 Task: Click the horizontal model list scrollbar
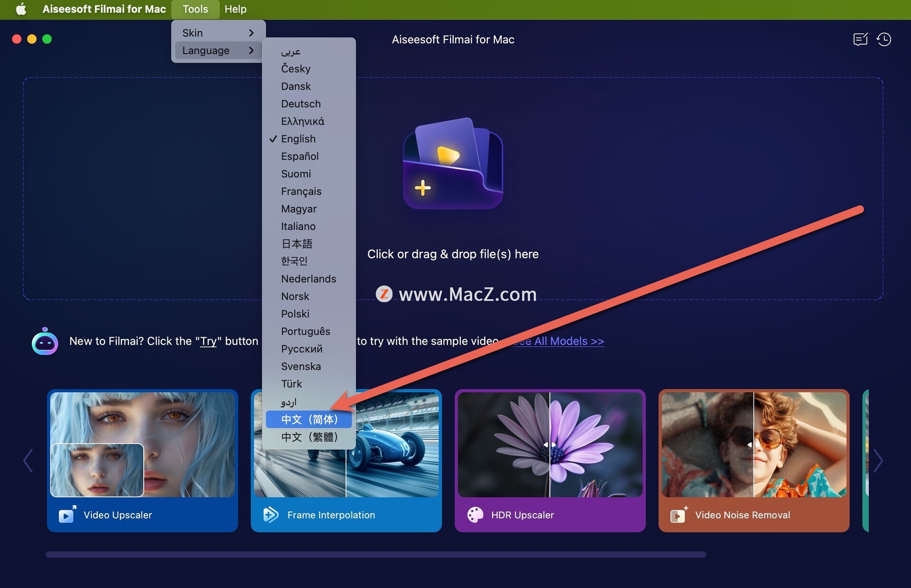(x=376, y=554)
